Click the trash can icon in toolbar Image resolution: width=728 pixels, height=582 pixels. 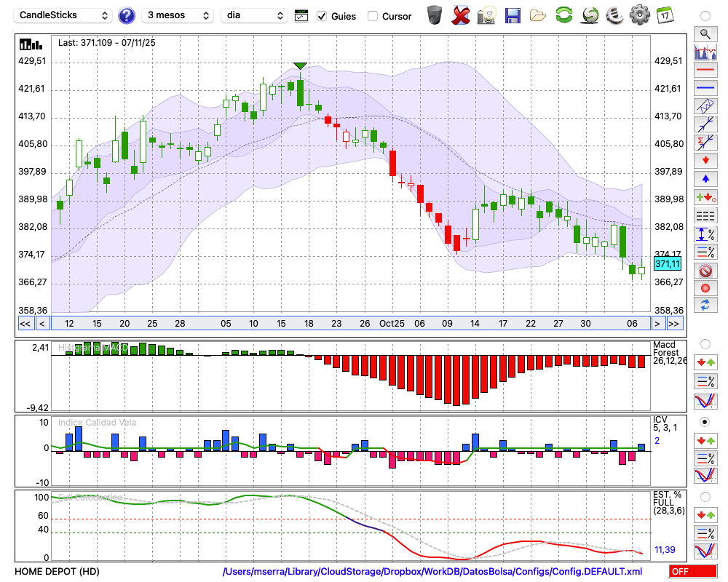435,15
